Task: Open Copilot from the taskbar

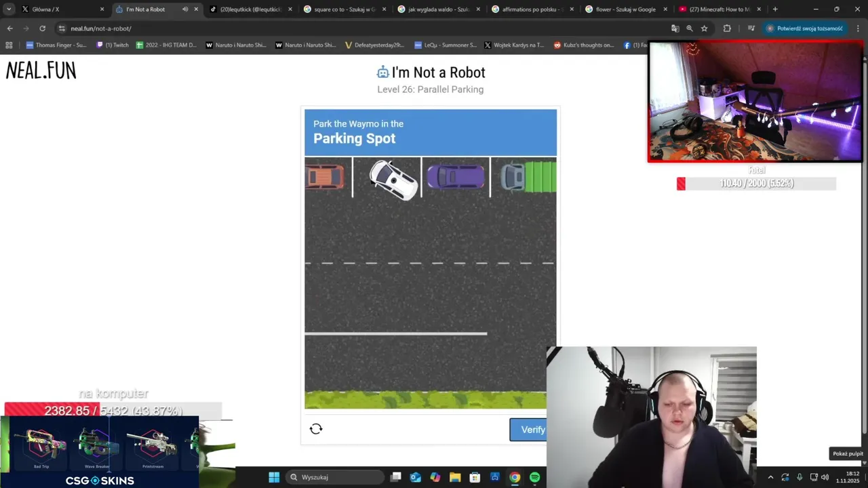Action: 435,477
